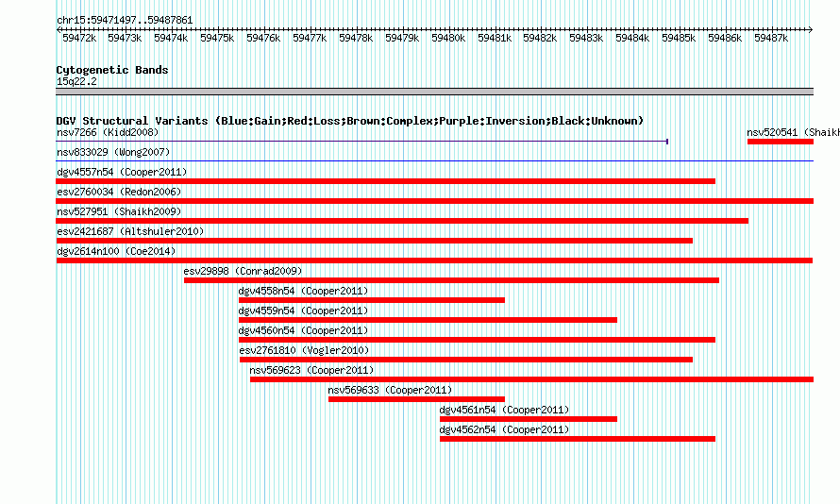Select the nsv569623 (Cooper2011) label
The height and width of the screenshot is (504, 840).
click(x=311, y=370)
